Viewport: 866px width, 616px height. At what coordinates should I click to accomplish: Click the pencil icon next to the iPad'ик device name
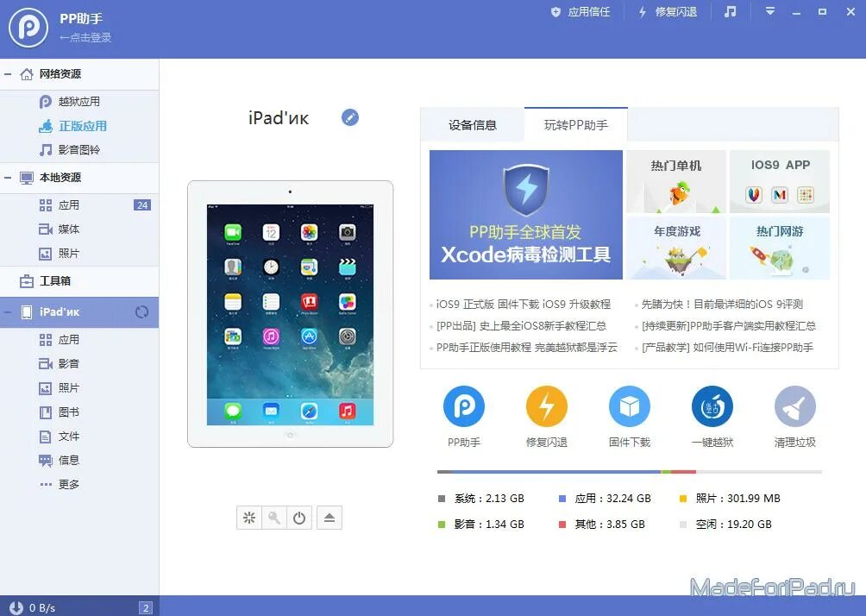click(350, 117)
